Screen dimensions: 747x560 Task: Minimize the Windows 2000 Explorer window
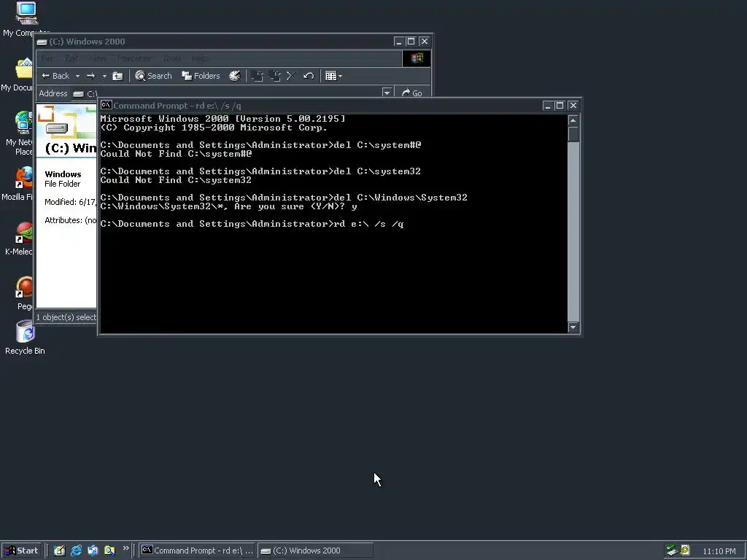(x=399, y=42)
